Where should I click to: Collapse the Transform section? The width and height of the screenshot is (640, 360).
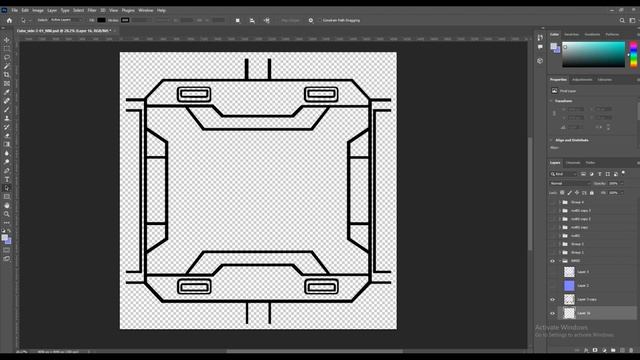pyautogui.click(x=551, y=101)
